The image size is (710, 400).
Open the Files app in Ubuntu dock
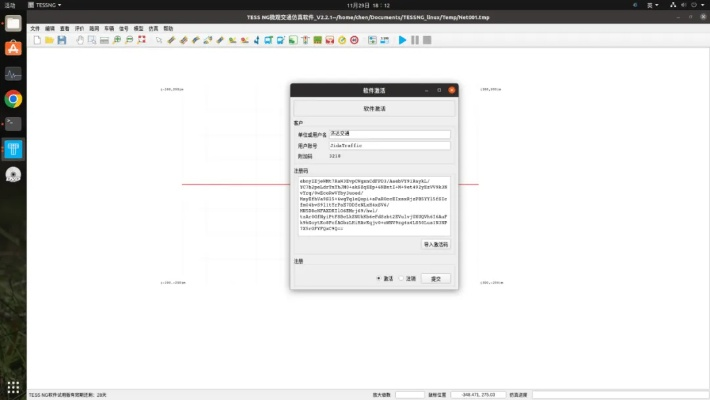[x=13, y=24]
